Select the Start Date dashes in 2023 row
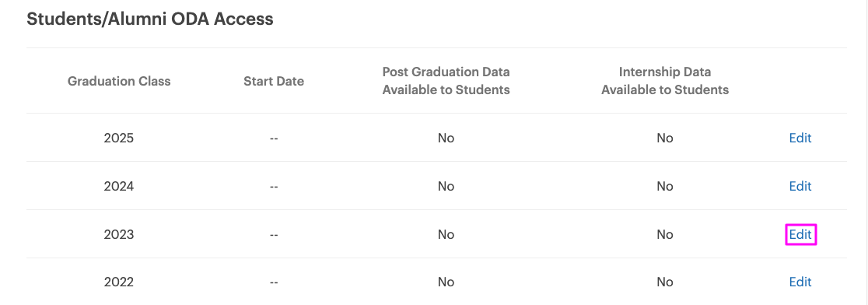 (274, 235)
